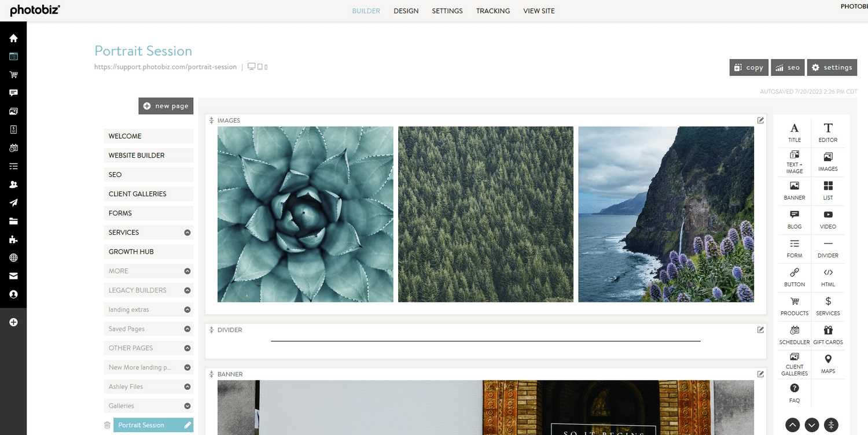Collapse the Galleries page group
This screenshot has width=868, height=435.
tap(187, 405)
